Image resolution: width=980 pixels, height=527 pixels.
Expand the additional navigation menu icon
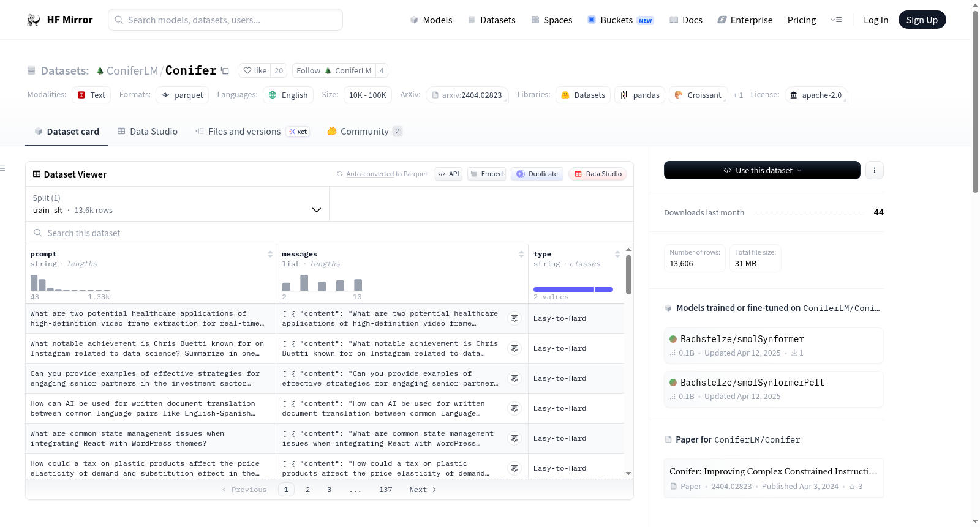(836, 20)
